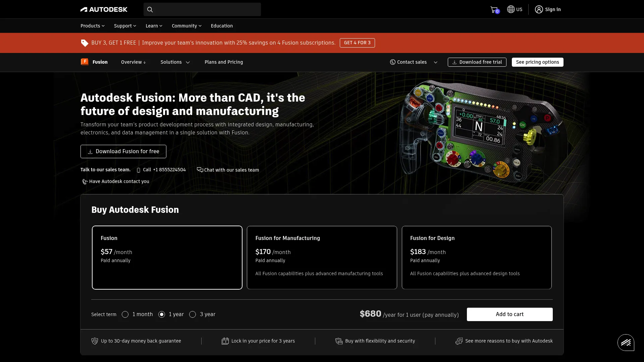
Task: Click the Sign in user icon
Action: (x=539, y=9)
